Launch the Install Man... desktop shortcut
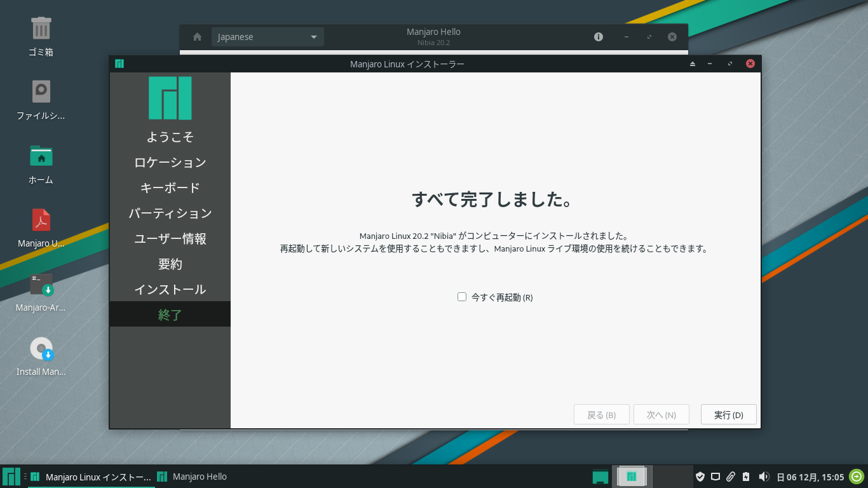Image resolution: width=868 pixels, height=488 pixels. (x=41, y=349)
